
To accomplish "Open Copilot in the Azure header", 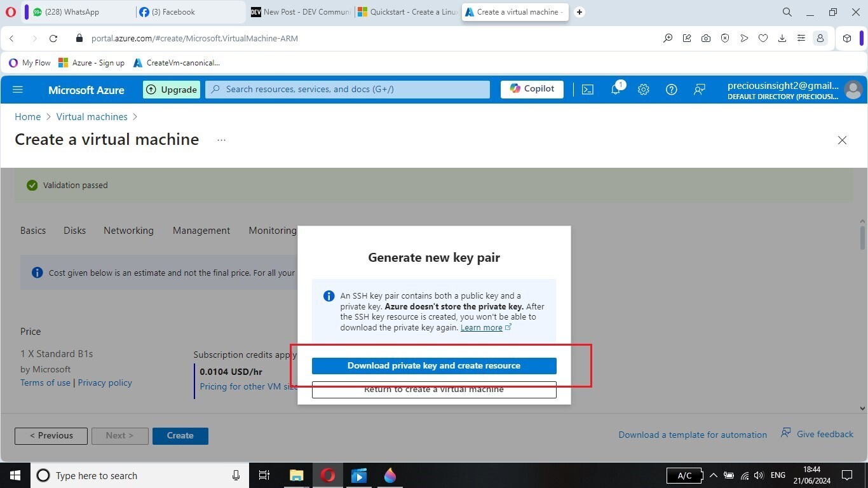I will click(532, 89).
